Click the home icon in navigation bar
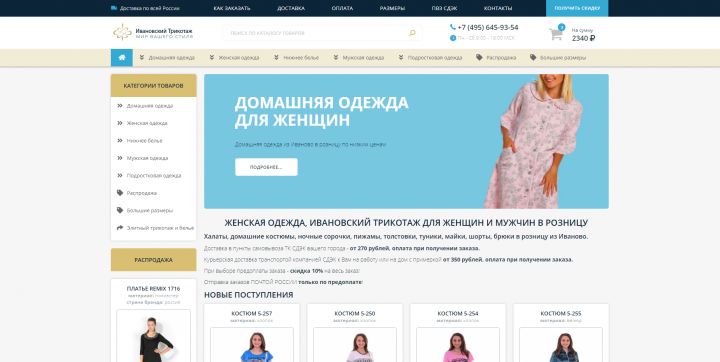 [x=122, y=57]
